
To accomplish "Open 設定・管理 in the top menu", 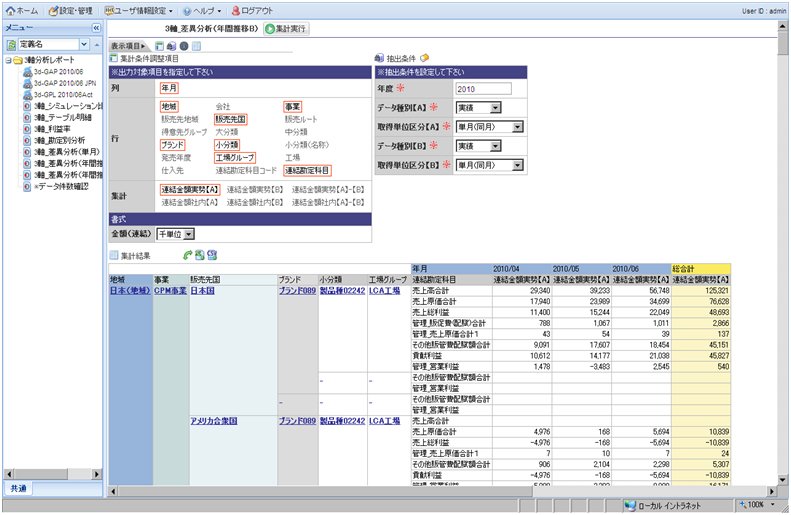I will tap(71, 11).
